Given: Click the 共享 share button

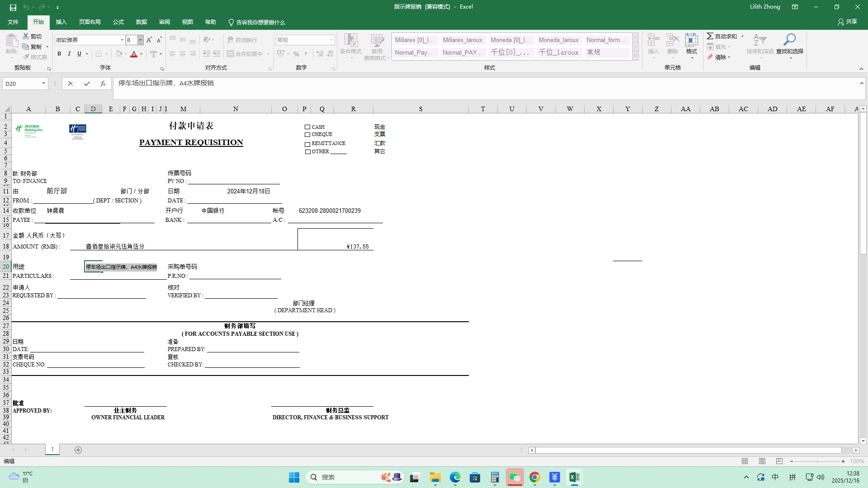Looking at the screenshot, I should tap(847, 22).
